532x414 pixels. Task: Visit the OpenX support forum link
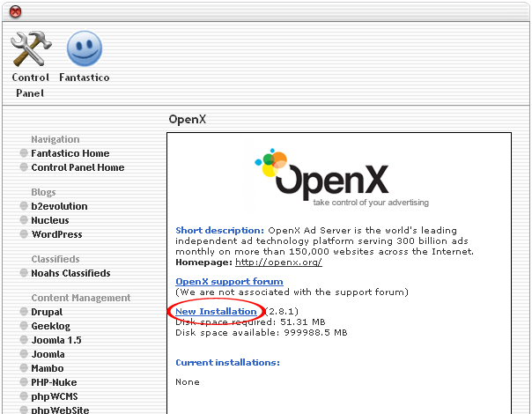[x=229, y=282]
